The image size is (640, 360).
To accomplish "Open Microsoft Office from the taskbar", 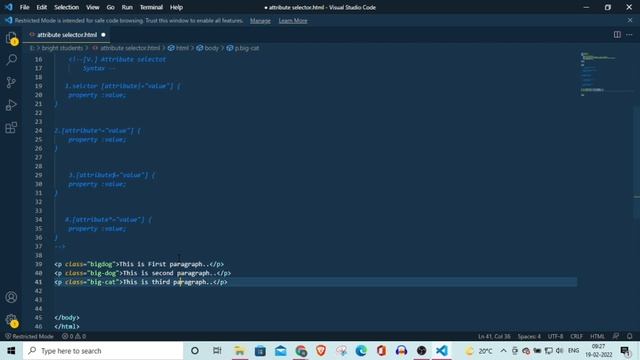I will tap(381, 351).
